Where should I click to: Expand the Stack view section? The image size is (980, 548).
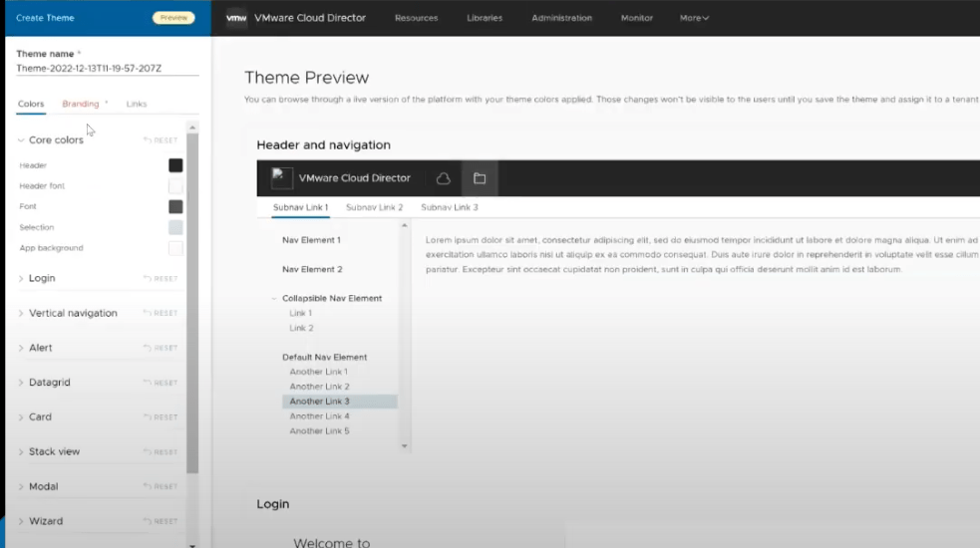(21, 452)
